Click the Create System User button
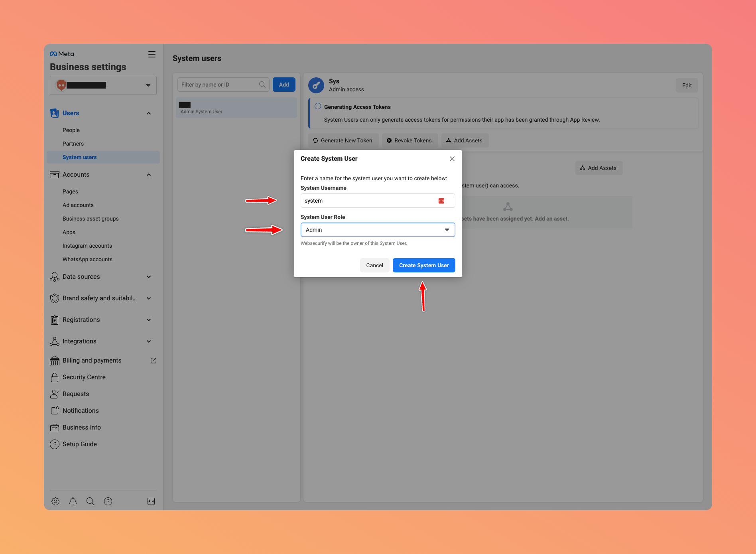756x554 pixels. (x=424, y=265)
